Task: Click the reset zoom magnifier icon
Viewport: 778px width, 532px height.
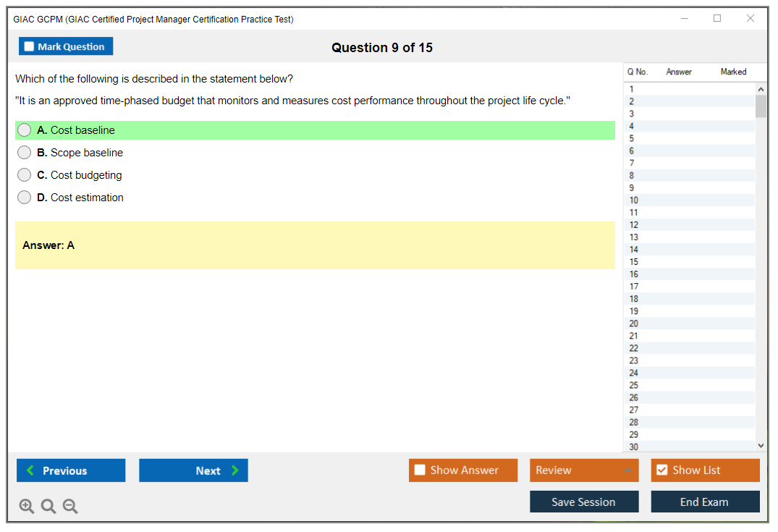Action: click(x=48, y=507)
